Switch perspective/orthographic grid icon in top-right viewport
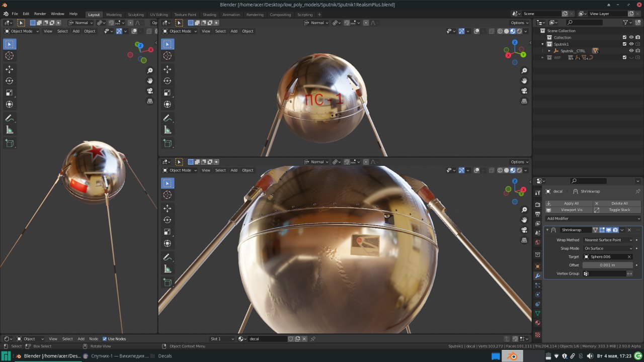This screenshot has width=644, height=362. point(524,101)
